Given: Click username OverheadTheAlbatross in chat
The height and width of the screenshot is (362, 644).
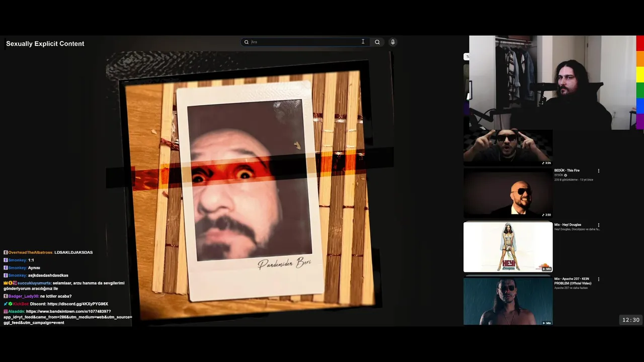Looking at the screenshot, I should (x=30, y=252).
